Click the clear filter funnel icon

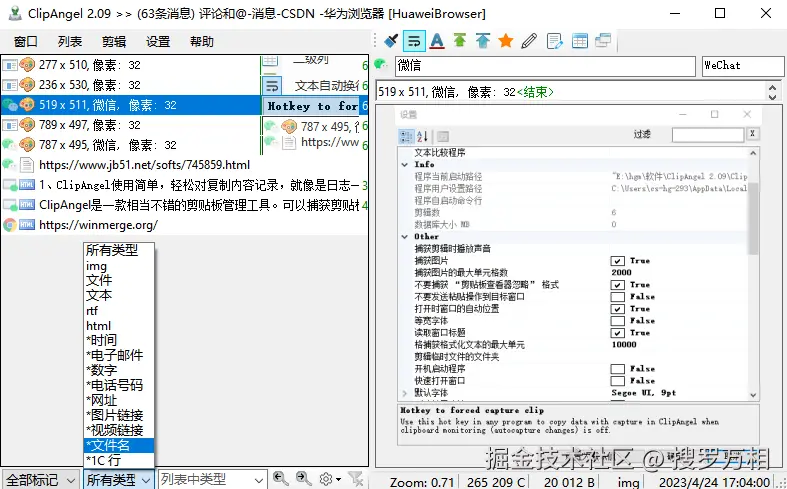[x=356, y=478]
